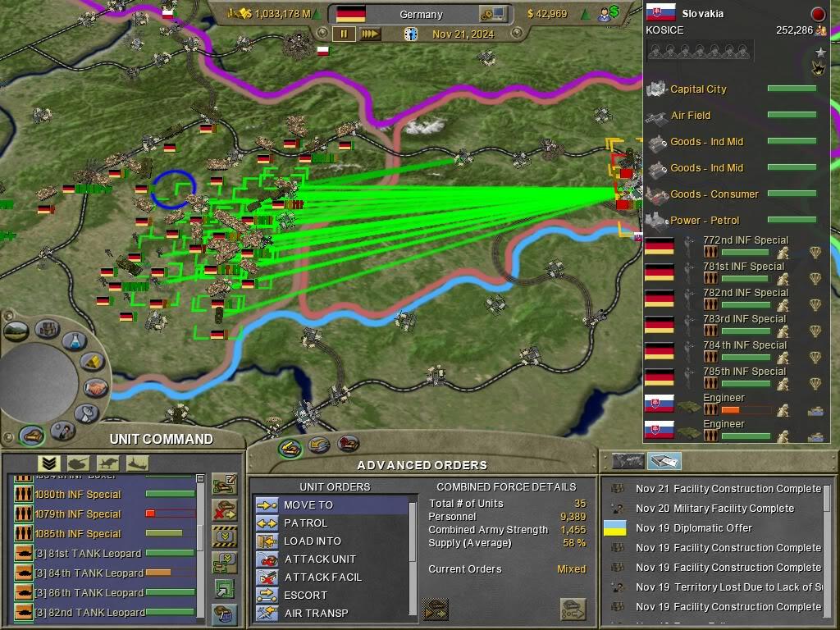Select the PATROL order
840x630 pixels.
[305, 523]
